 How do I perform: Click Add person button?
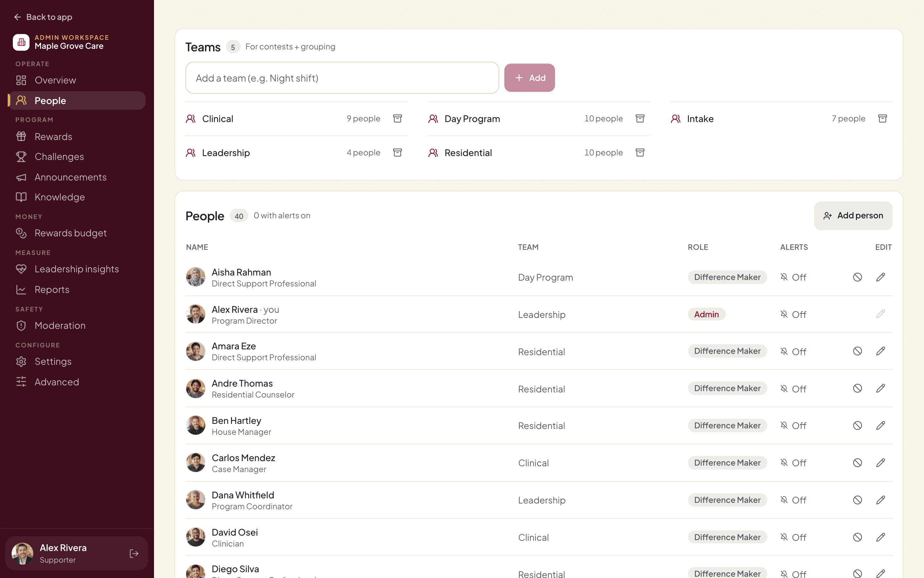(x=853, y=215)
